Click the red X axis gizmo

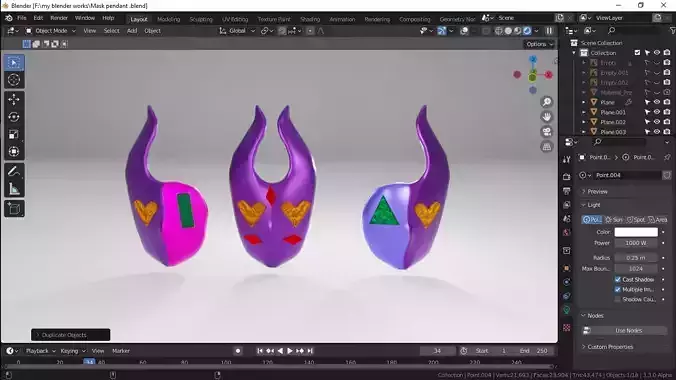point(548,75)
